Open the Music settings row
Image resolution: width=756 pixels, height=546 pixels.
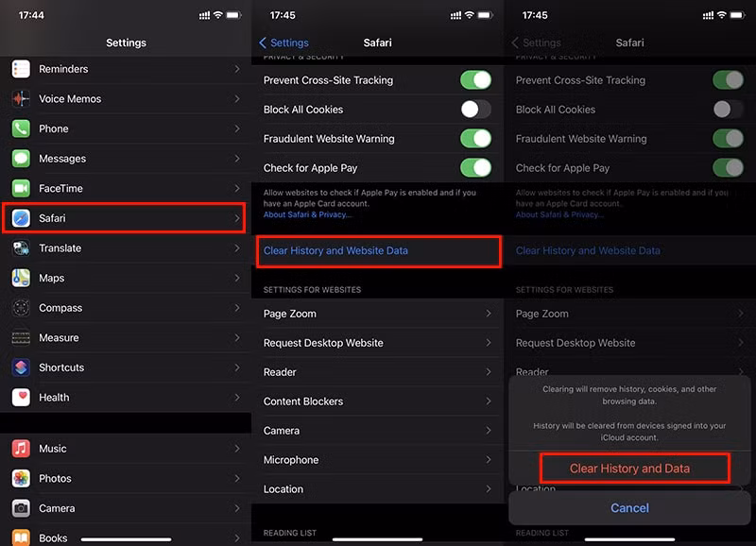[x=126, y=449]
